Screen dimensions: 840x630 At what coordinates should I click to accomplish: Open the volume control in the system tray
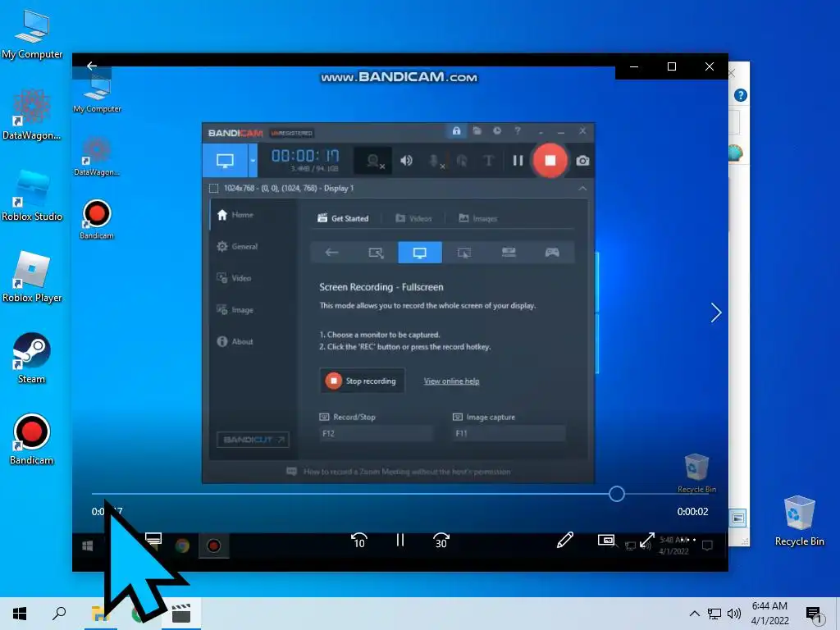tap(734, 614)
